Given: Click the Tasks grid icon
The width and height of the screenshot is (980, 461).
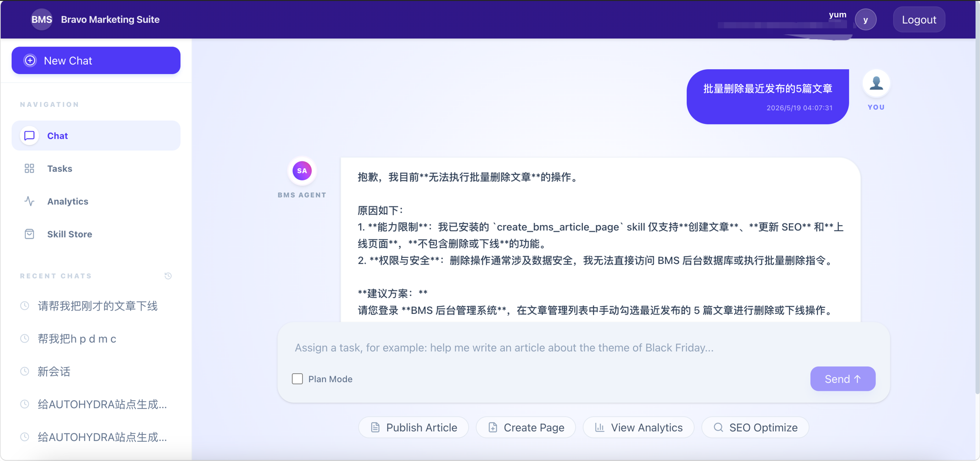Looking at the screenshot, I should click(29, 169).
